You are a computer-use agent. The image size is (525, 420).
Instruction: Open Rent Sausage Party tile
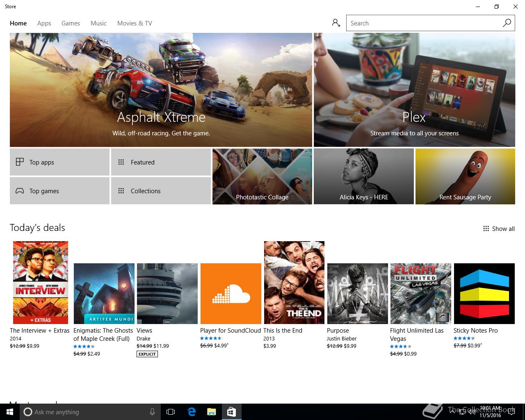(465, 176)
